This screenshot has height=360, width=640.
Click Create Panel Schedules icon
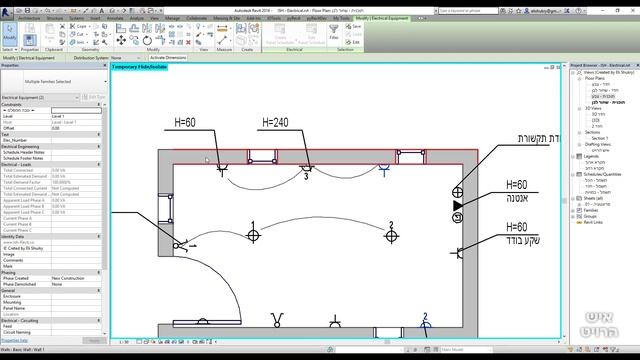click(280, 33)
